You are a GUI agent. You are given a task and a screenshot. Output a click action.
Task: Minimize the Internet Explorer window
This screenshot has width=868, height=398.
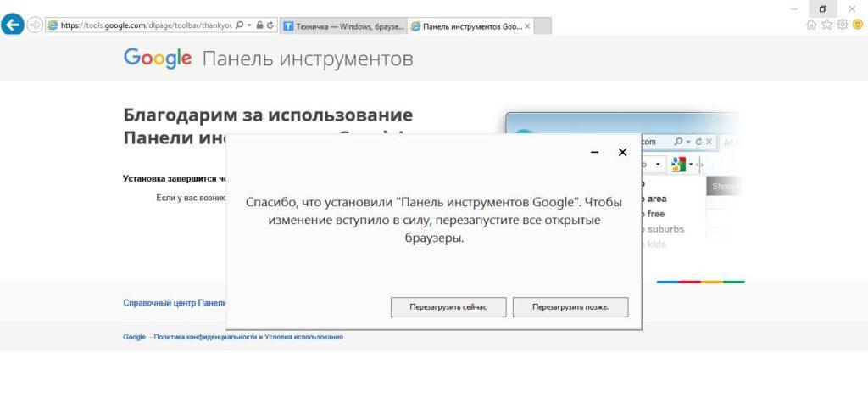point(794,8)
